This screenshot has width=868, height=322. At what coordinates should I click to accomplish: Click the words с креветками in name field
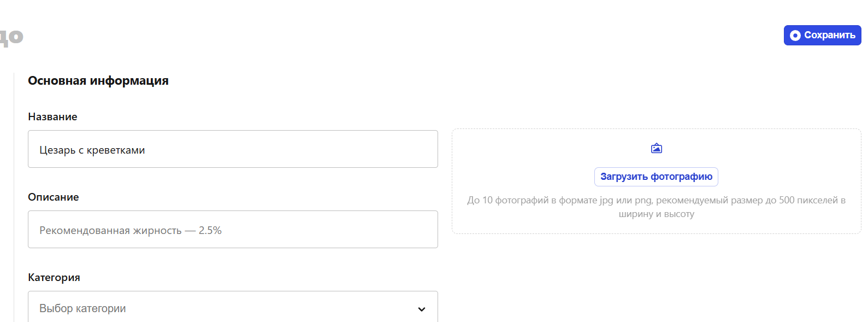(112, 150)
